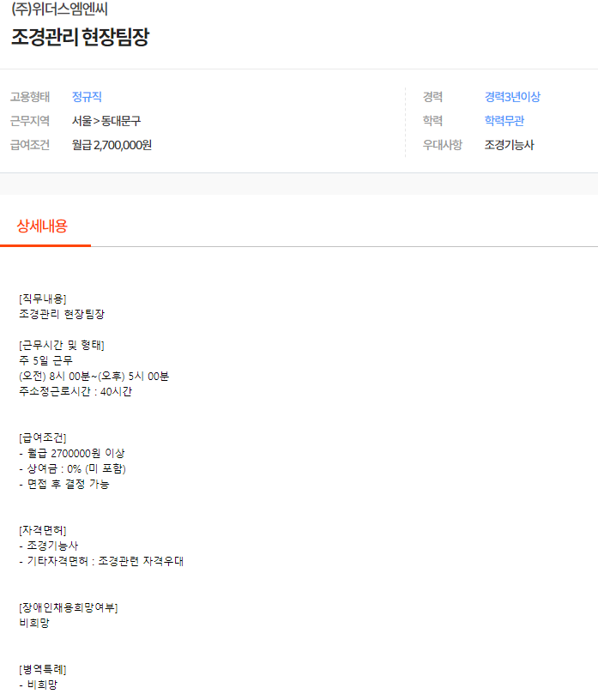Viewport: 598px width, 700px height.
Task: Click the 비희망 text under 장애인채용희망여부
Action: click(x=34, y=623)
